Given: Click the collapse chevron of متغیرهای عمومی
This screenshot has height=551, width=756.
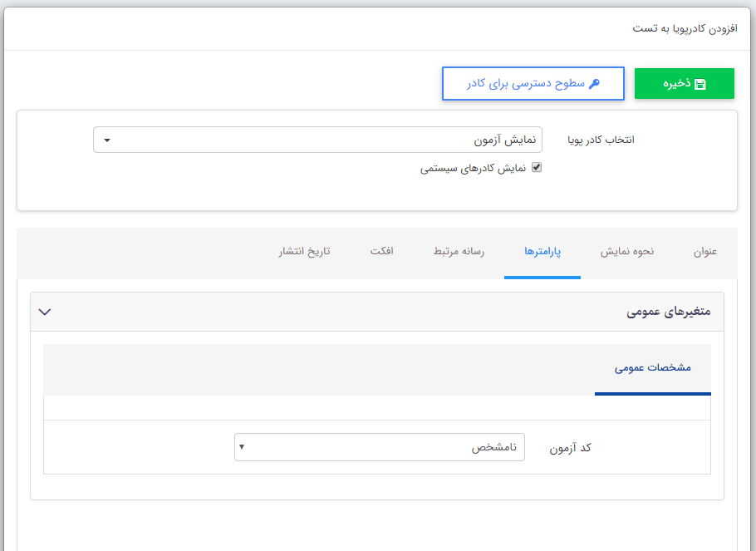Looking at the screenshot, I should tap(46, 312).
